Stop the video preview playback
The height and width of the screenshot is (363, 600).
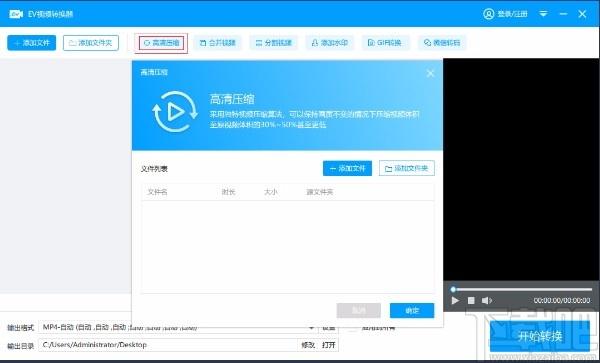click(471, 301)
